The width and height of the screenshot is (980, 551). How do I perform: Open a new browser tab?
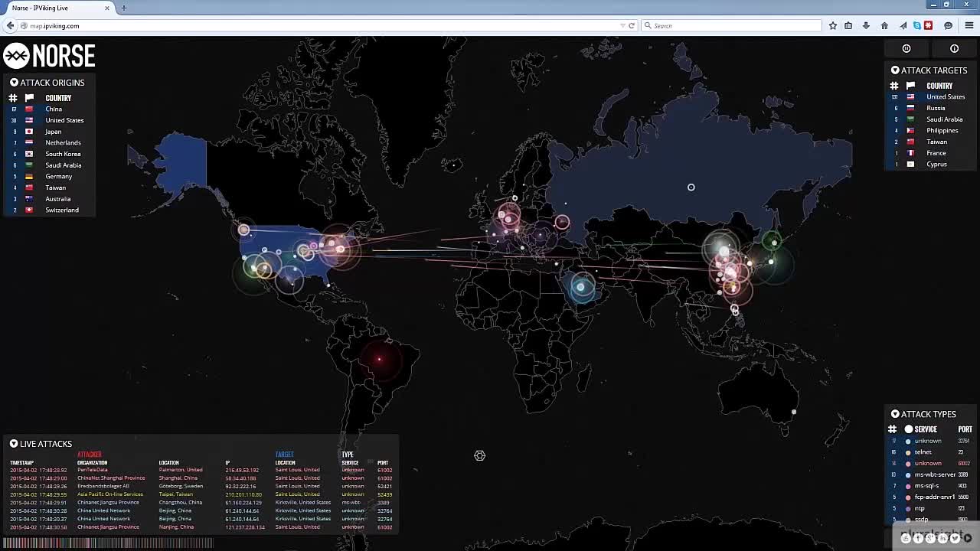pos(123,8)
